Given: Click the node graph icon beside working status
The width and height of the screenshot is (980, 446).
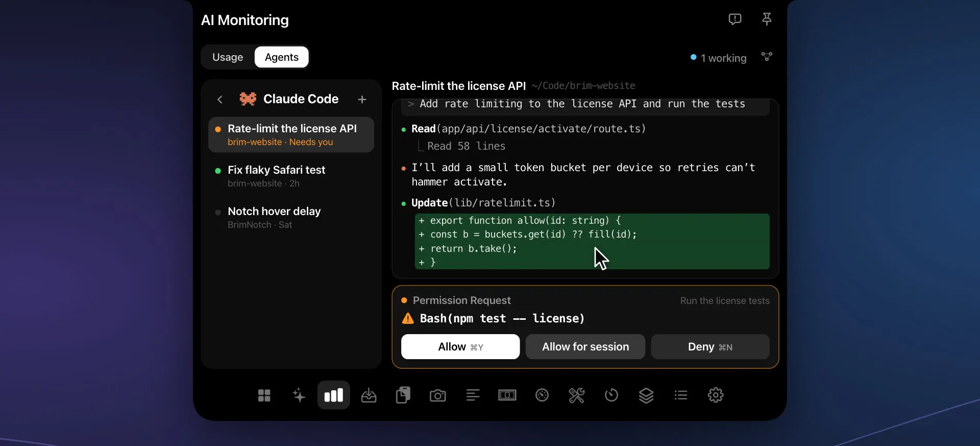Looking at the screenshot, I should click(x=767, y=57).
